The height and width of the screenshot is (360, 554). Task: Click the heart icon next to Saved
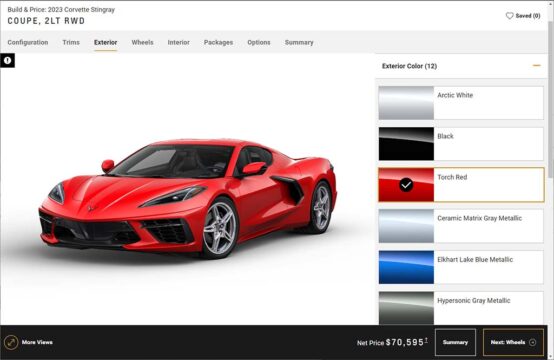(x=509, y=16)
